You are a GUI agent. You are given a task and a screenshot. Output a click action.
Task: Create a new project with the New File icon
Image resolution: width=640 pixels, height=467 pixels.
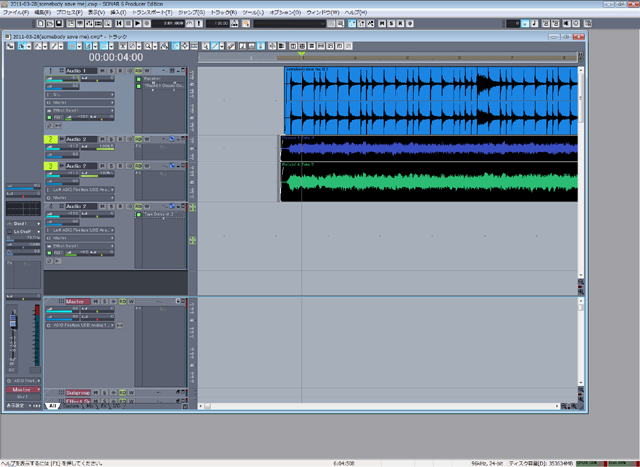coord(40,24)
